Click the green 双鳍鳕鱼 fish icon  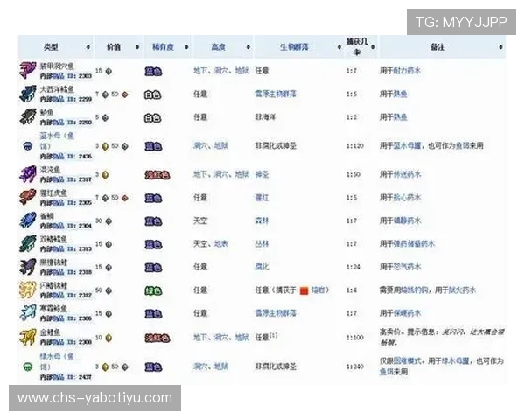point(28,244)
